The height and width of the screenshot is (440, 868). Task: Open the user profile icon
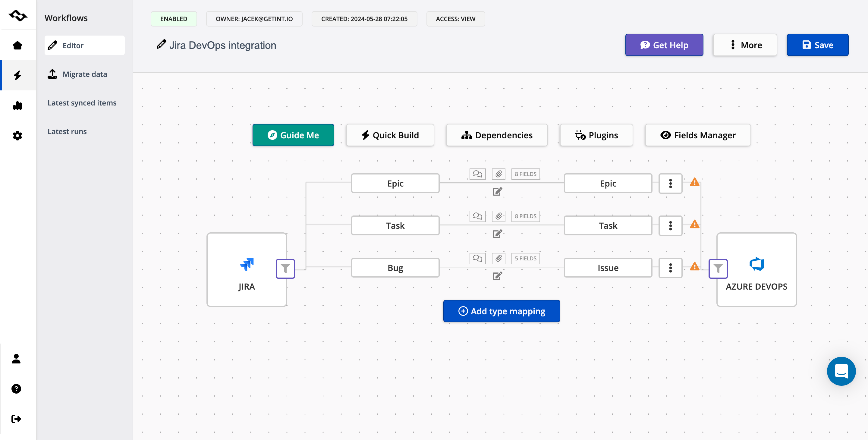(x=16, y=358)
